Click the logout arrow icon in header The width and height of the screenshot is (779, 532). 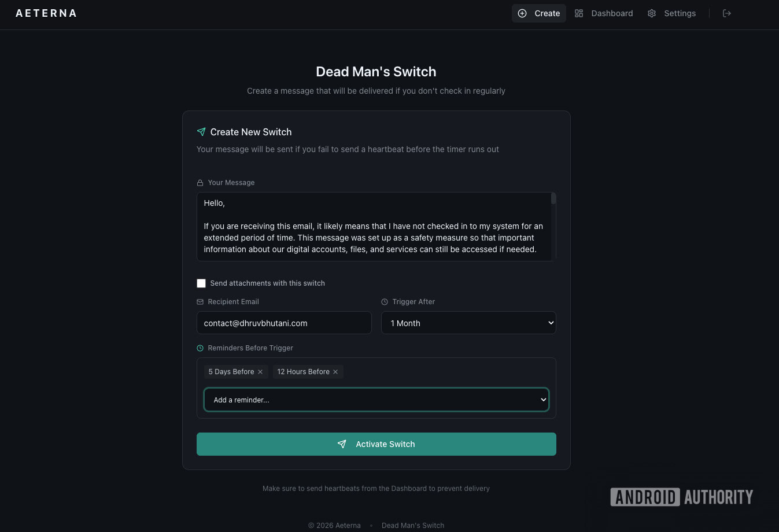pos(727,13)
